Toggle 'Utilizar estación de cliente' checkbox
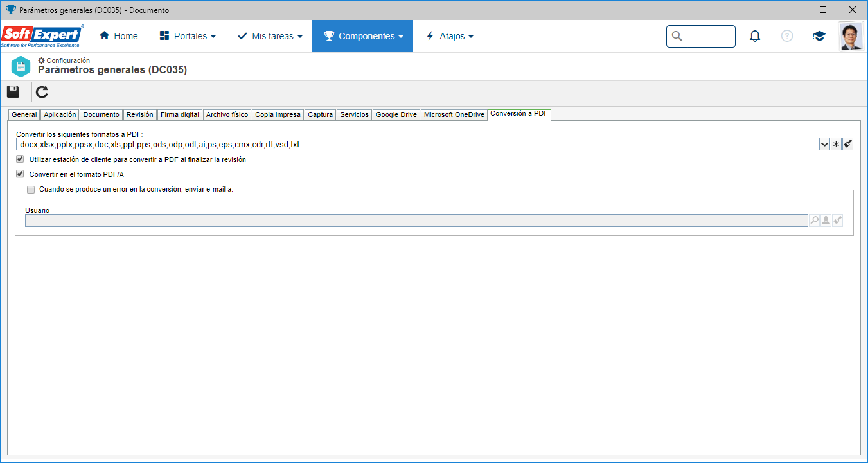Viewport: 868px width, 463px height. coord(20,159)
